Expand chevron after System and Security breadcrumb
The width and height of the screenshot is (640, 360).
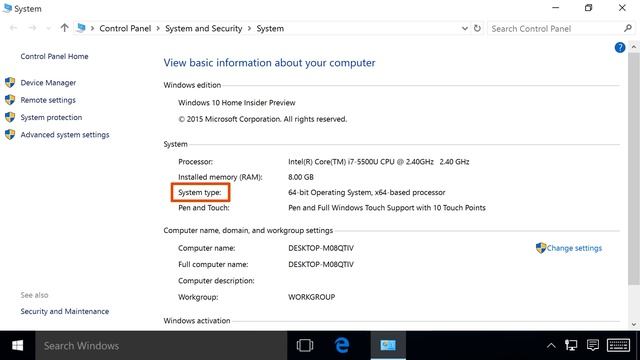tap(249, 29)
